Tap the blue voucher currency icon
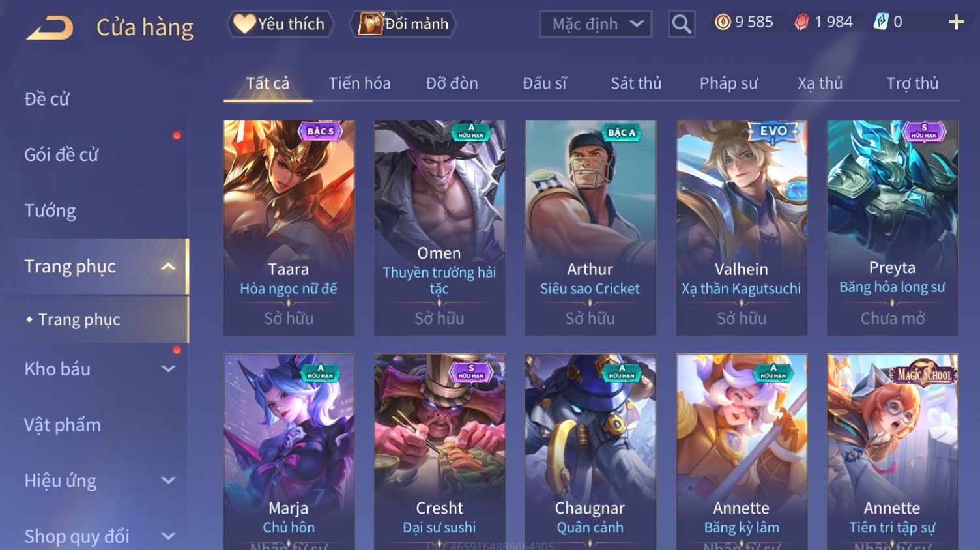 click(881, 22)
